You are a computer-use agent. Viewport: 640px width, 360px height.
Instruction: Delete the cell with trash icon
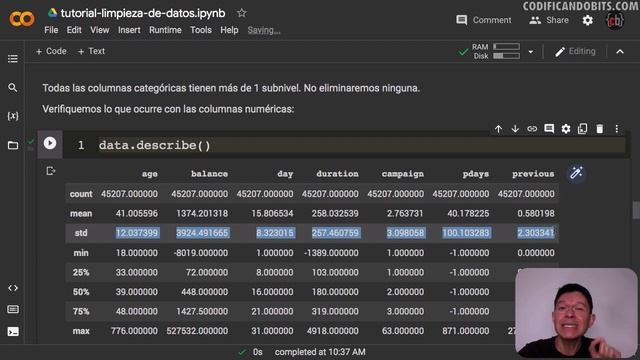point(600,129)
